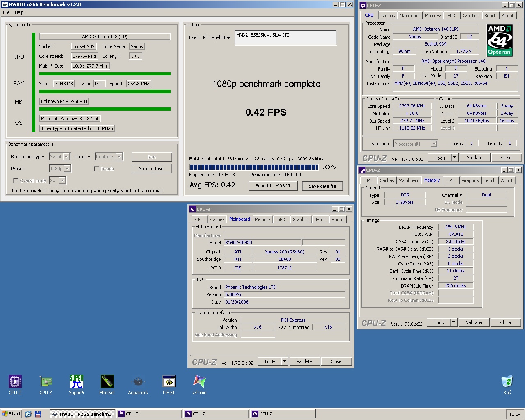Open the Benchmark type dropdown
Viewport: 525px width, 420px height.
point(66,157)
